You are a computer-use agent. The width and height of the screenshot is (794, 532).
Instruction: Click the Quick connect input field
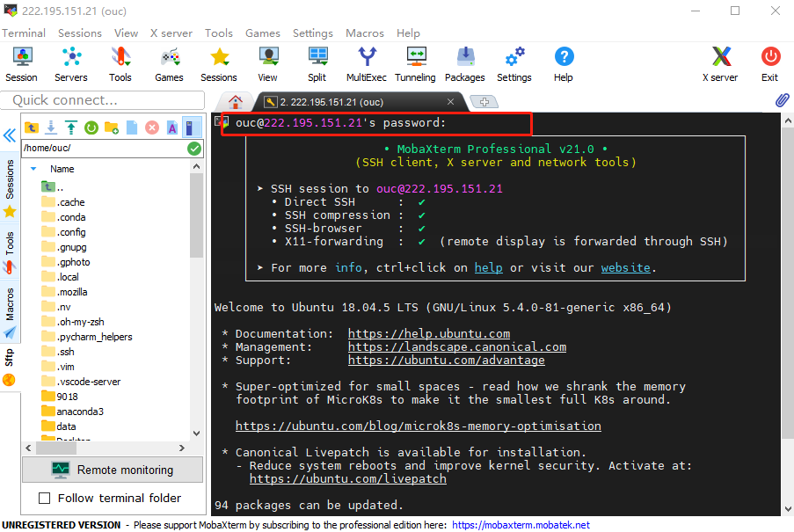103,100
